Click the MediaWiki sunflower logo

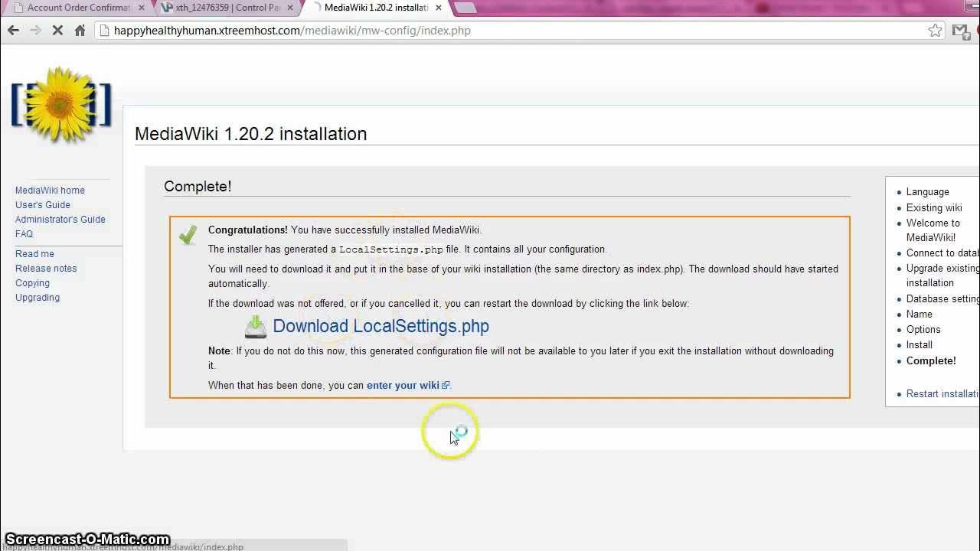pos(61,105)
